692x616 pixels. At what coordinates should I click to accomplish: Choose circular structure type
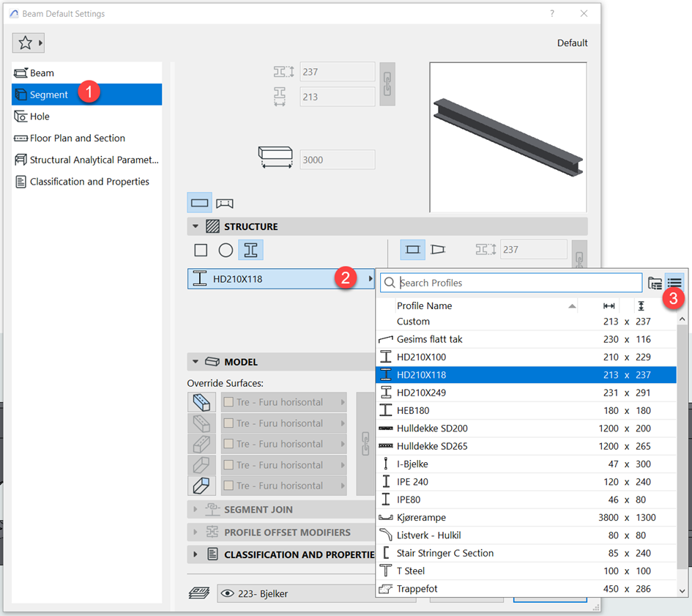tap(226, 250)
